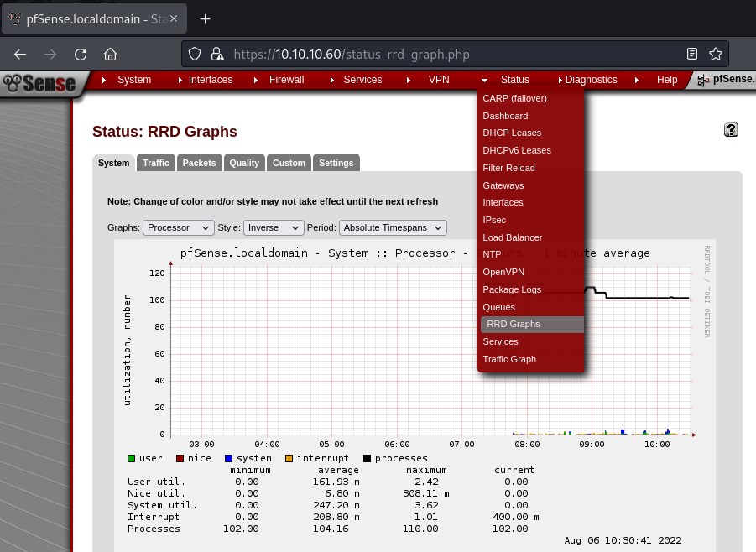The height and width of the screenshot is (552, 756).
Task: Click the browser reload icon
Action: point(81,55)
